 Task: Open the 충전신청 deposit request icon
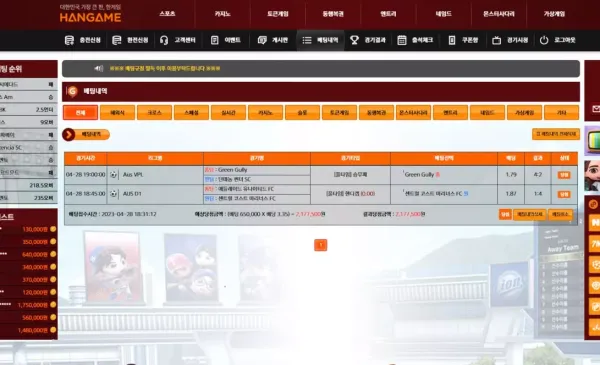[x=69, y=40]
